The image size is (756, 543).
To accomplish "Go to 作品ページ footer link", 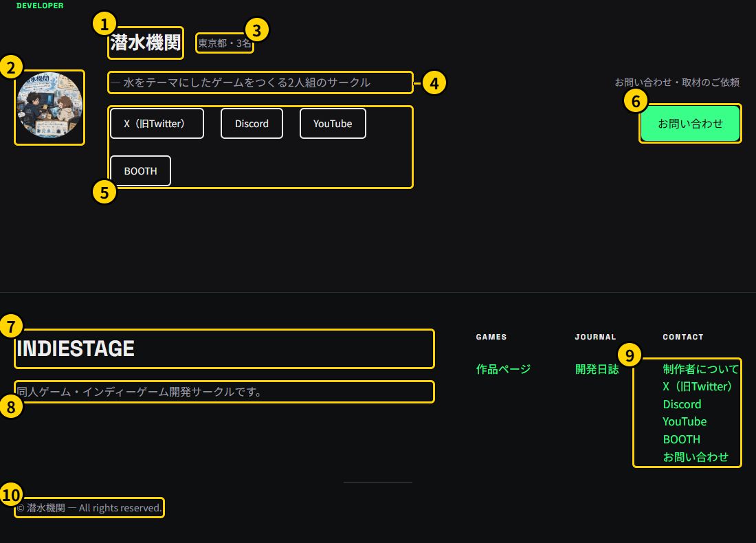I will click(x=503, y=369).
